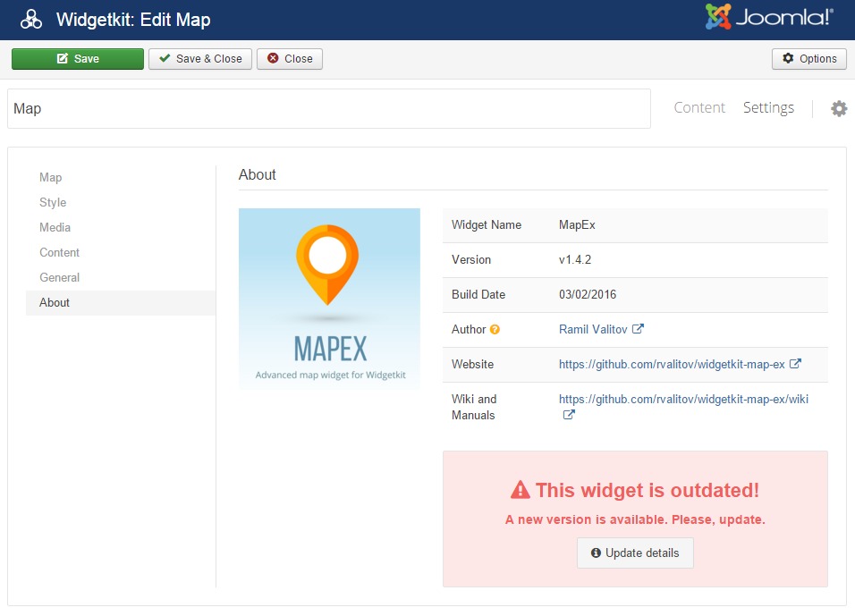Viewport: 855px width, 616px height.
Task: Switch to the Settings top tab
Action: tap(768, 107)
